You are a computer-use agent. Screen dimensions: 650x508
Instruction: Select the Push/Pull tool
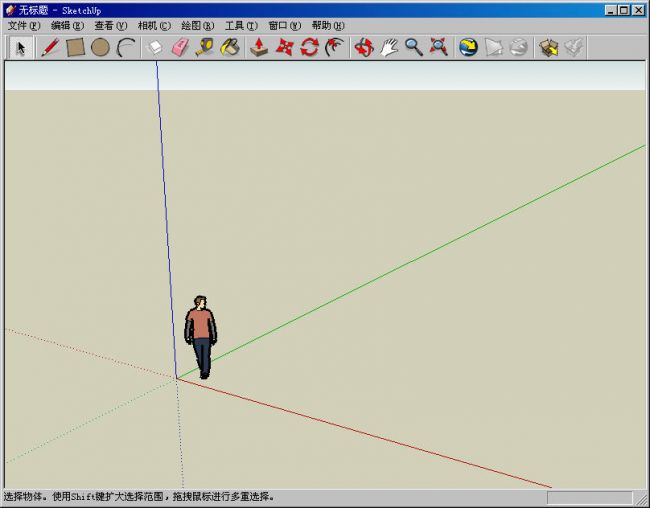click(x=259, y=47)
